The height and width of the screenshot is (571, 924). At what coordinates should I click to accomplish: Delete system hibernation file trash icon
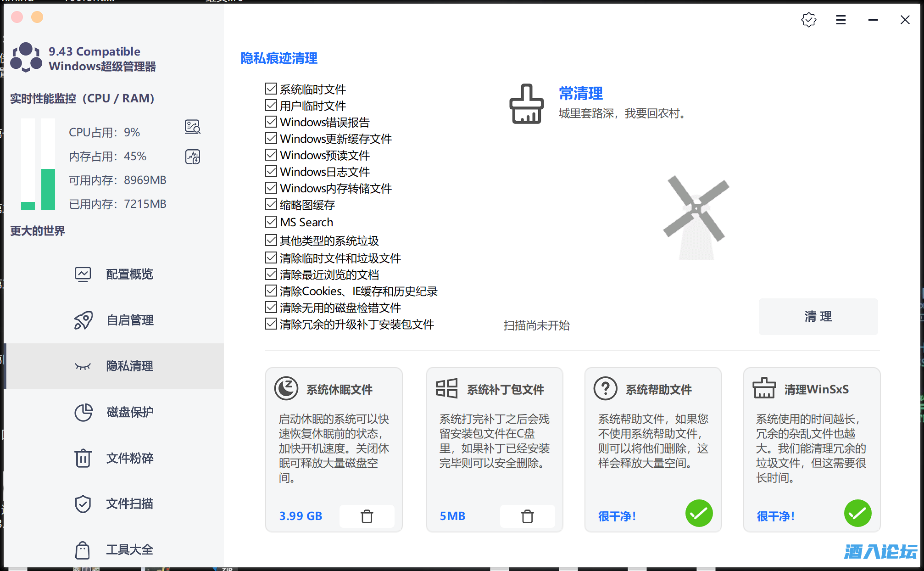(x=367, y=516)
